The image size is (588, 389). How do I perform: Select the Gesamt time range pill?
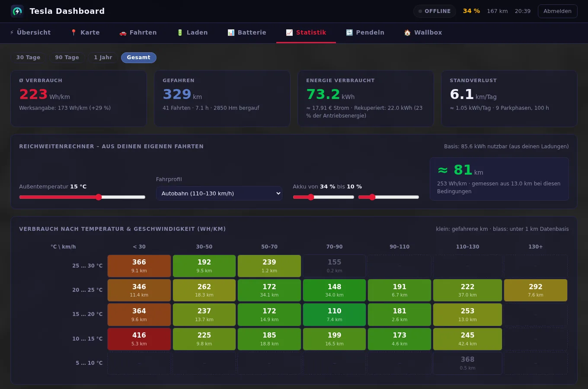click(139, 57)
